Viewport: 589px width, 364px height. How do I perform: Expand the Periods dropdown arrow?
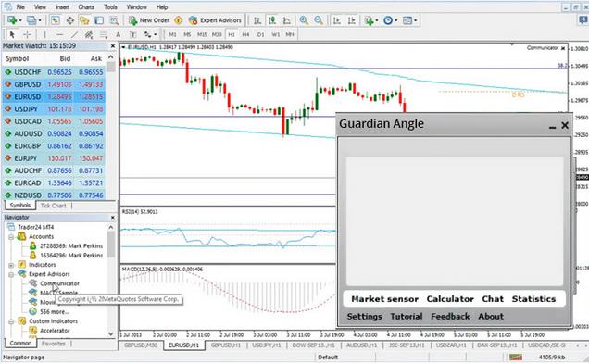(396, 20)
